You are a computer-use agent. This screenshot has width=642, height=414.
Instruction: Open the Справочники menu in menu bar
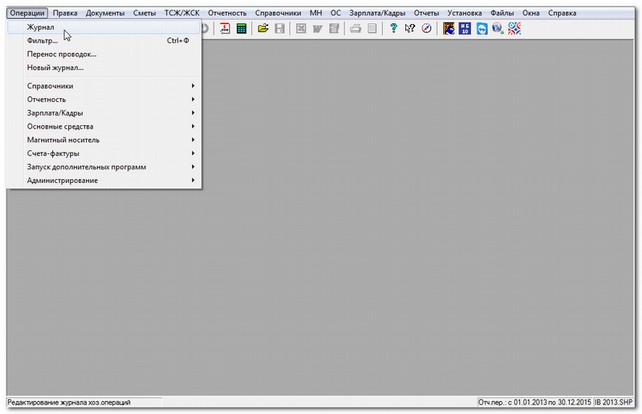tap(278, 13)
